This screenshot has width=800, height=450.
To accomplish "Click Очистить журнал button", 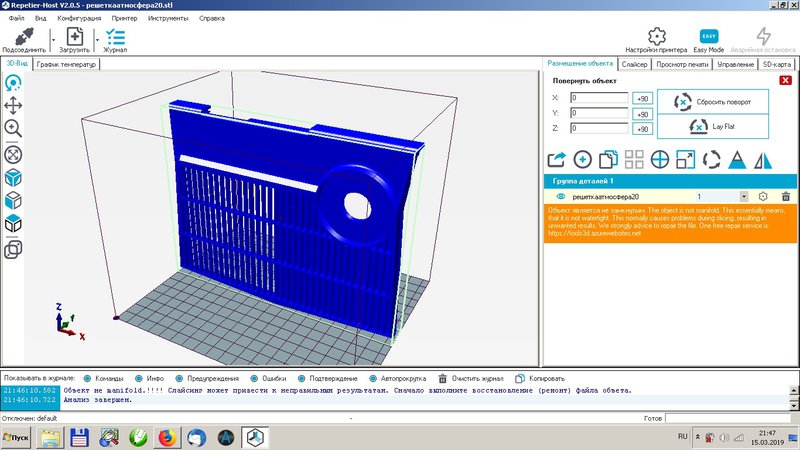I will click(x=471, y=379).
